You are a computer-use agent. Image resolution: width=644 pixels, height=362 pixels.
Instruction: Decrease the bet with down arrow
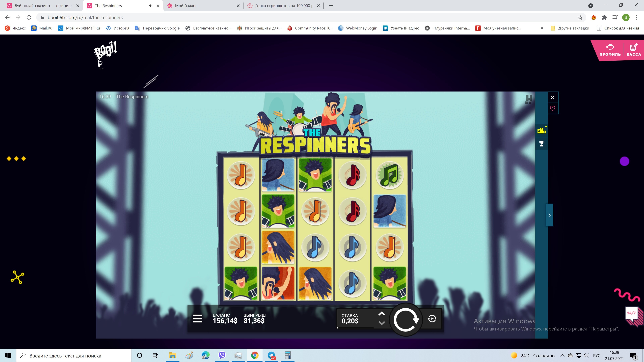382,323
